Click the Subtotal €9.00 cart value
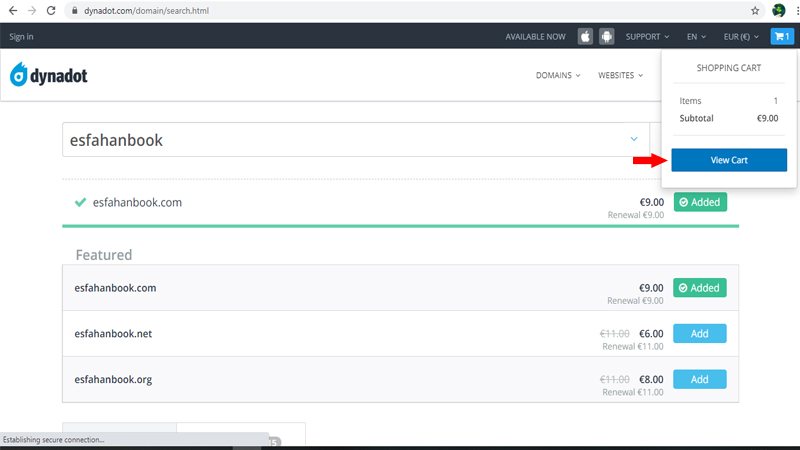Image resolution: width=800 pixels, height=450 pixels. 767,118
